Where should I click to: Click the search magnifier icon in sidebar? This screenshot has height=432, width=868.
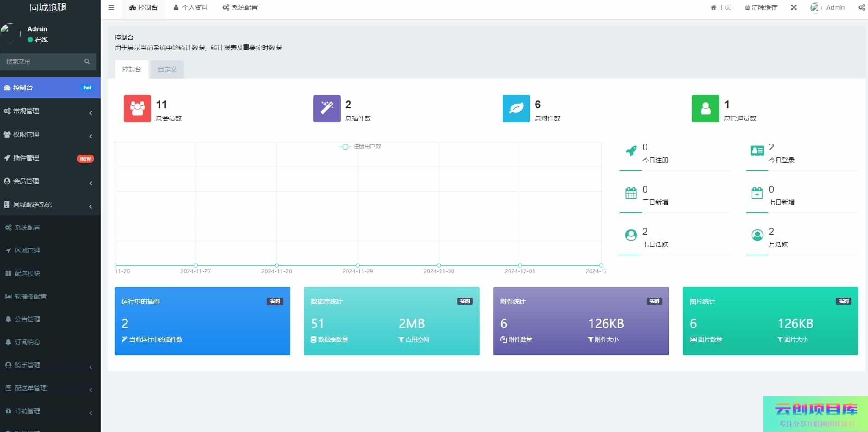click(x=87, y=61)
